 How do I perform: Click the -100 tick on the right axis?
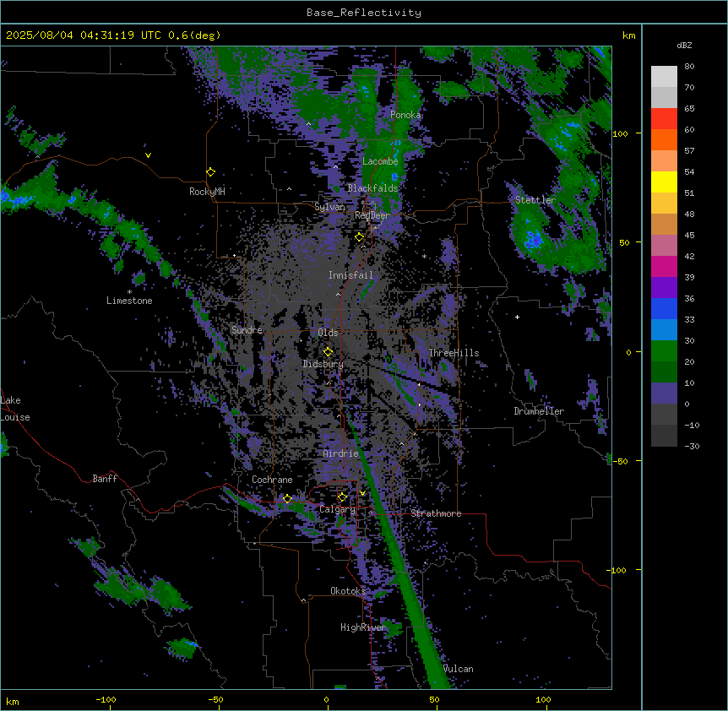pyautogui.click(x=617, y=570)
